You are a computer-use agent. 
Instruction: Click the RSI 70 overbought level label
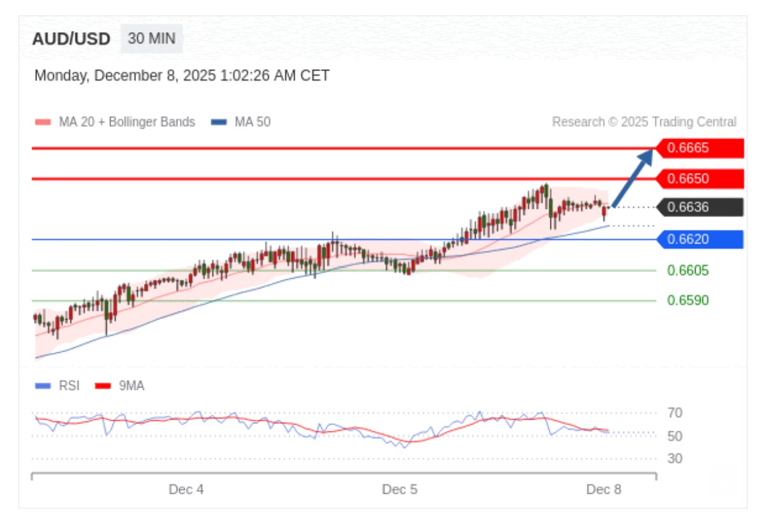point(674,413)
